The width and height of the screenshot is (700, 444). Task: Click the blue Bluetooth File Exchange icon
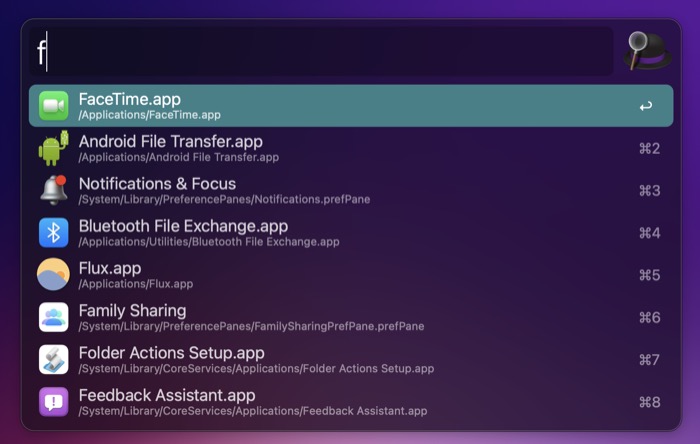point(54,232)
